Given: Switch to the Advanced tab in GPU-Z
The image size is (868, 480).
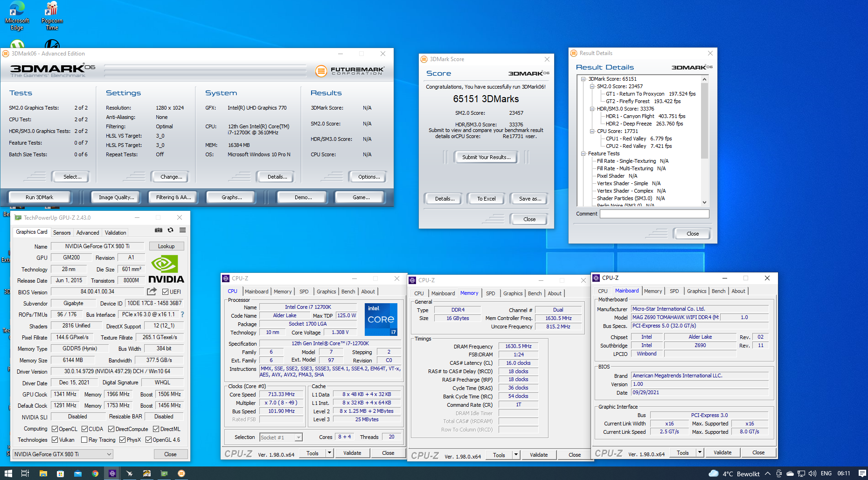Looking at the screenshot, I should pyautogui.click(x=88, y=232).
